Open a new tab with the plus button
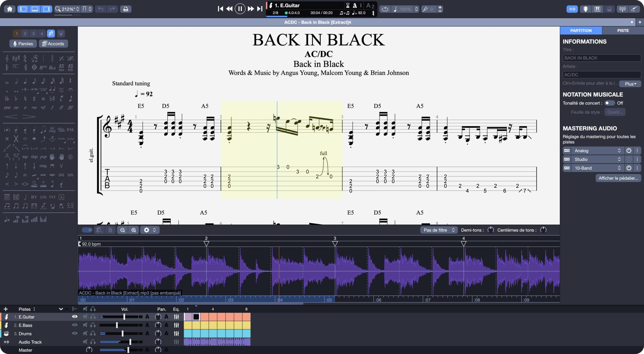This screenshot has width=644, height=354. pyautogui.click(x=640, y=22)
